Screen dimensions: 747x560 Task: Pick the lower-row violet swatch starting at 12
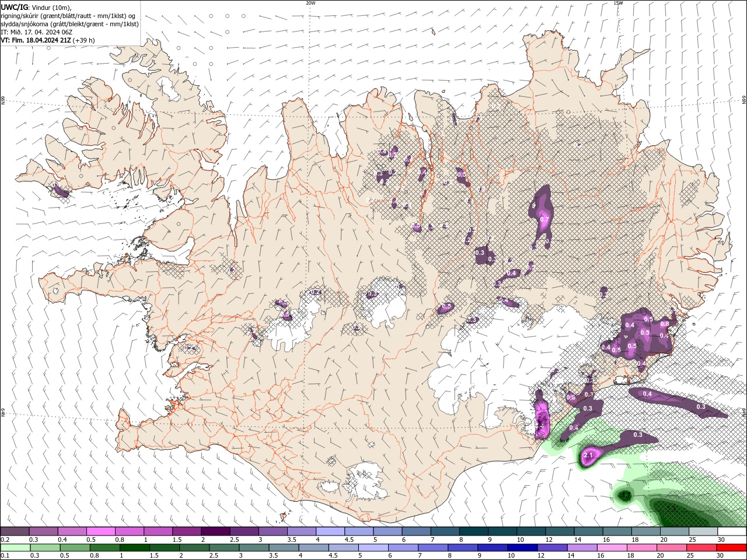coord(552,548)
